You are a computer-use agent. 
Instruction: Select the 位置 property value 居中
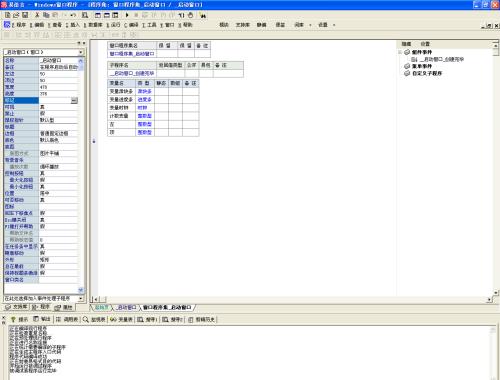pyautogui.click(x=58, y=193)
